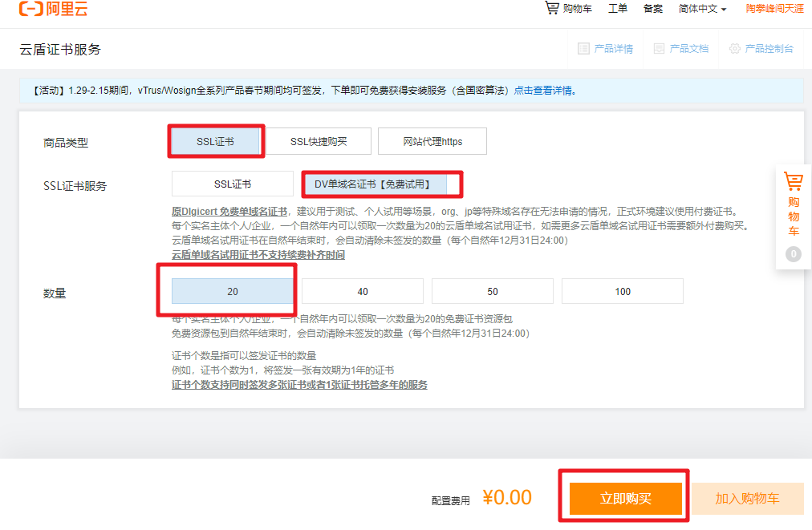
Task: Open the 工单 tickets link
Action: tap(617, 9)
